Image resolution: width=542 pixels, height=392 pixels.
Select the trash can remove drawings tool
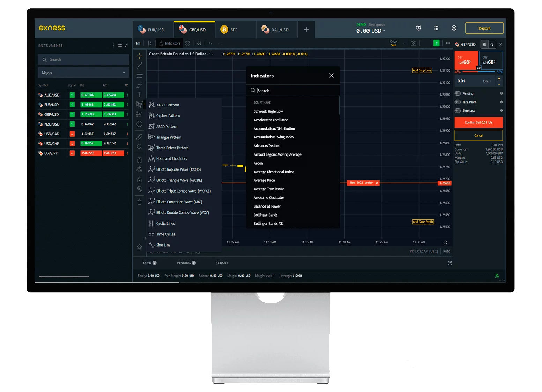click(x=139, y=202)
